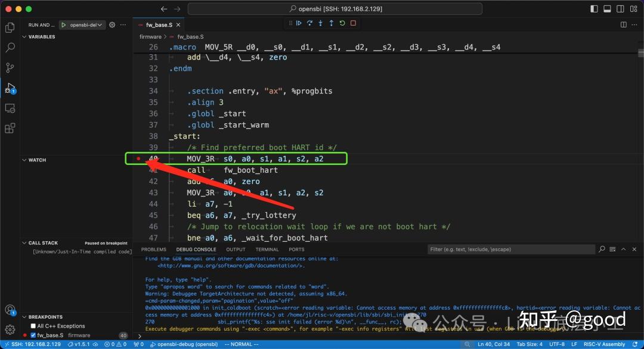Click the SSH: 192.168.2.129 status item

click(x=34, y=344)
